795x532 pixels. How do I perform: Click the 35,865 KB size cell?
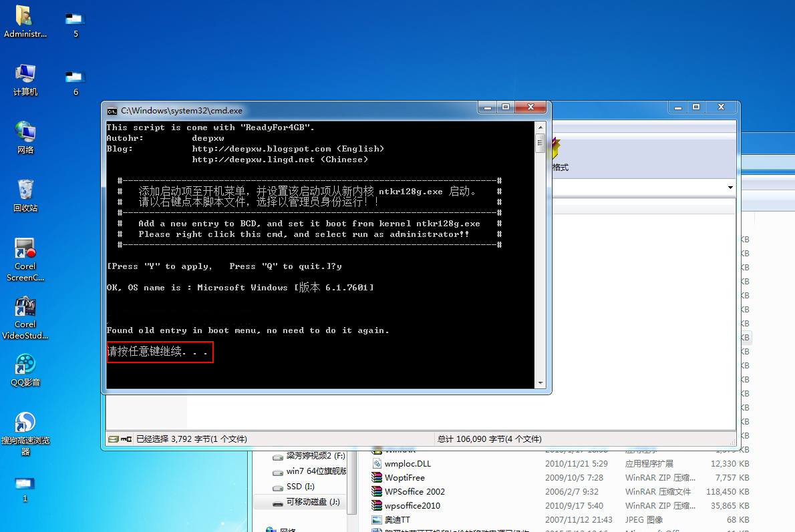[x=730, y=506]
